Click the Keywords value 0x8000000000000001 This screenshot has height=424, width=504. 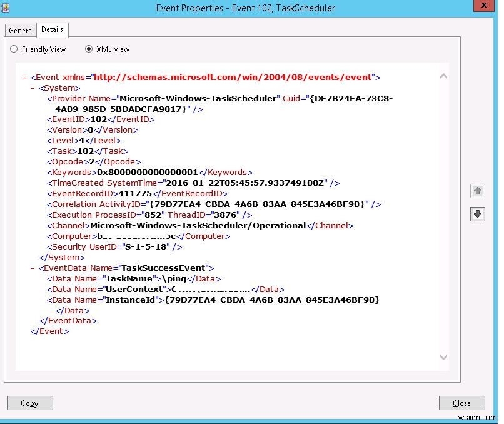[148, 173]
